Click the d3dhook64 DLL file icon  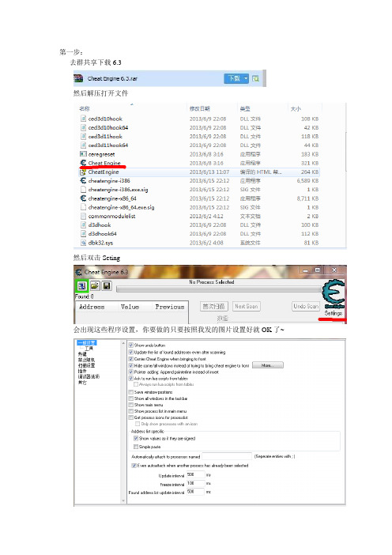[83, 233]
